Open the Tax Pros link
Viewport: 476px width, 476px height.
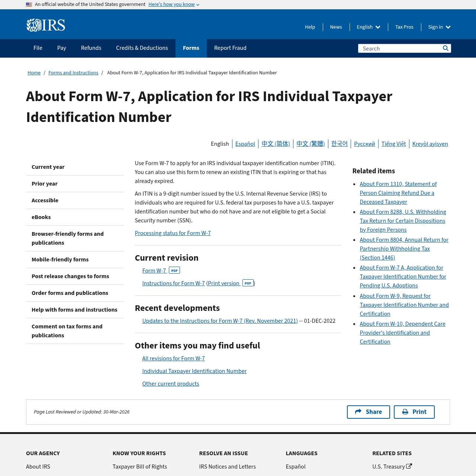(404, 27)
